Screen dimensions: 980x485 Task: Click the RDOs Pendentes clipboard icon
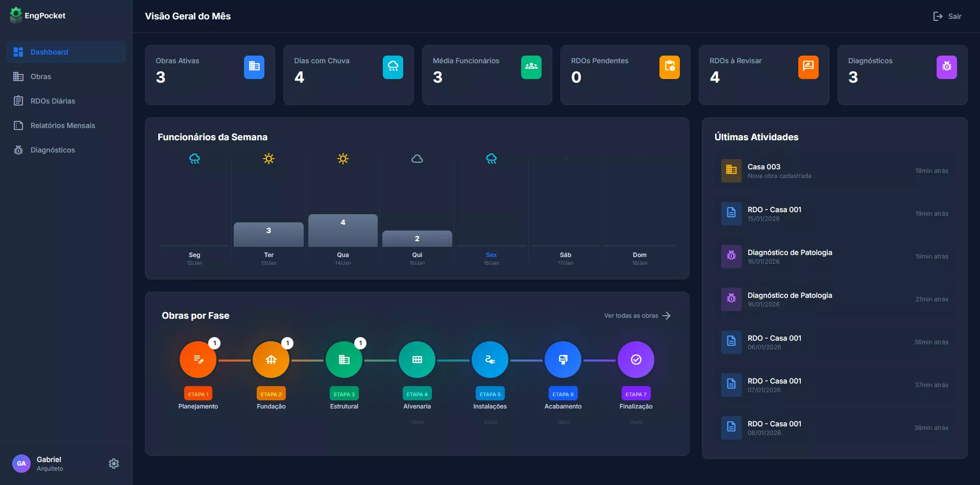(x=670, y=67)
